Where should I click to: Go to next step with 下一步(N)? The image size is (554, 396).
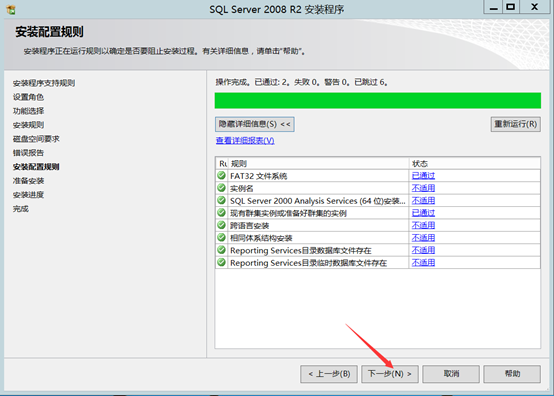pyautogui.click(x=390, y=374)
